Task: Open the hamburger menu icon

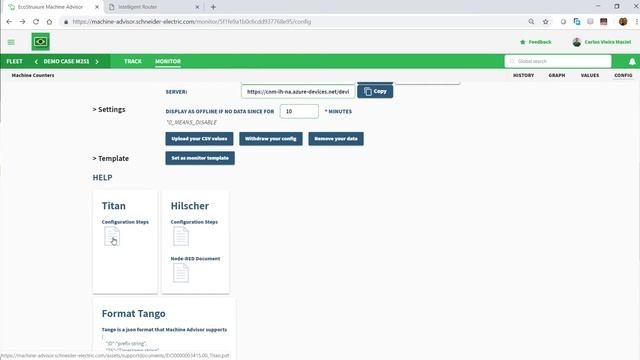Action: click(x=11, y=42)
